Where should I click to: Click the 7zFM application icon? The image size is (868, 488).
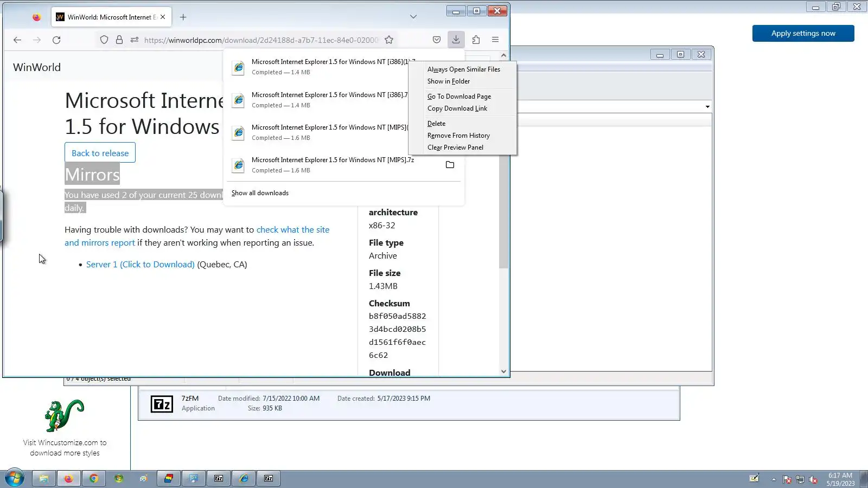[162, 404]
